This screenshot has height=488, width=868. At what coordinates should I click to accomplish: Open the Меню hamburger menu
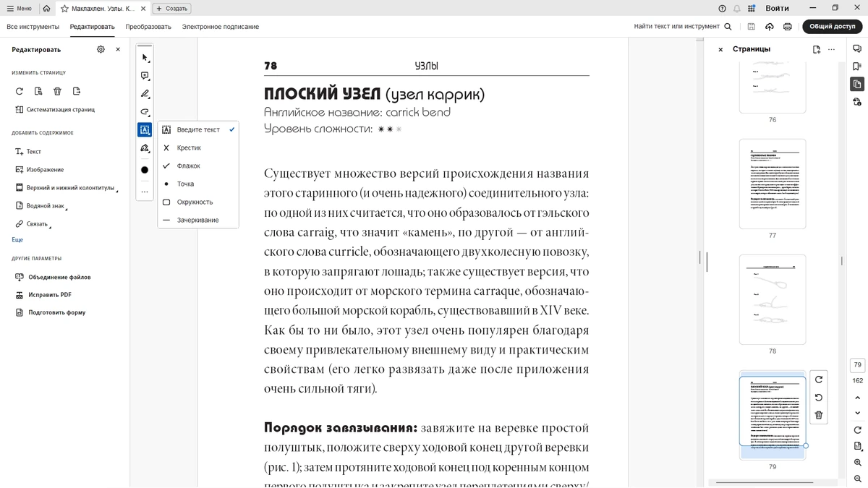coord(20,9)
